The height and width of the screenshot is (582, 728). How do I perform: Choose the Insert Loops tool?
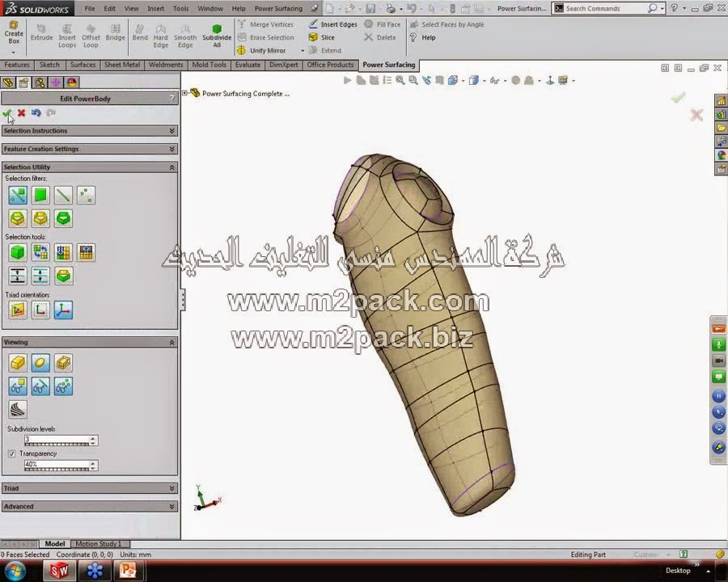67,36
